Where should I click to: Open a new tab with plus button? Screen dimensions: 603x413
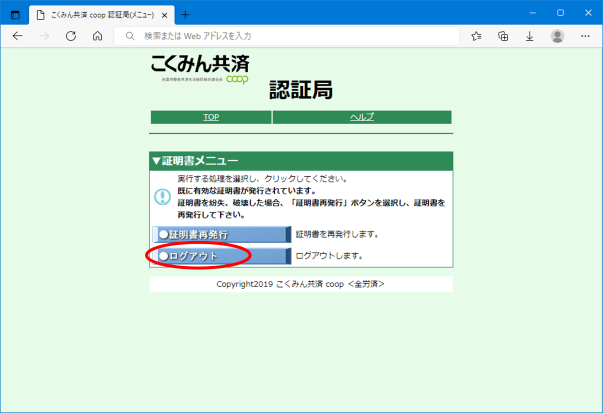pyautogui.click(x=185, y=15)
